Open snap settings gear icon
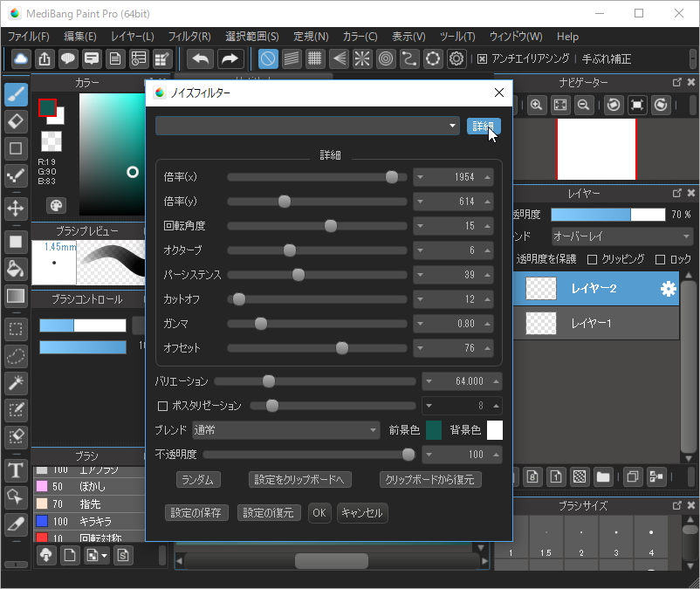The width and height of the screenshot is (700, 589). (456, 59)
